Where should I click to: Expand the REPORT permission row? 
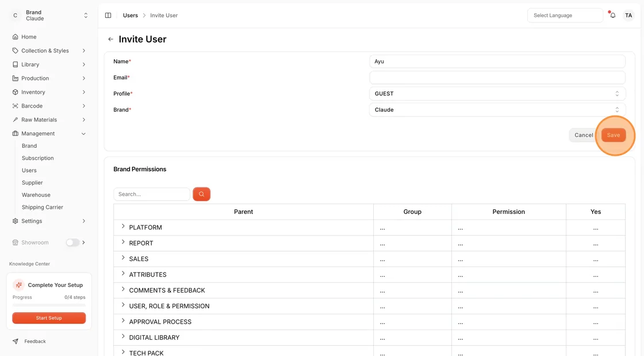[123, 242]
